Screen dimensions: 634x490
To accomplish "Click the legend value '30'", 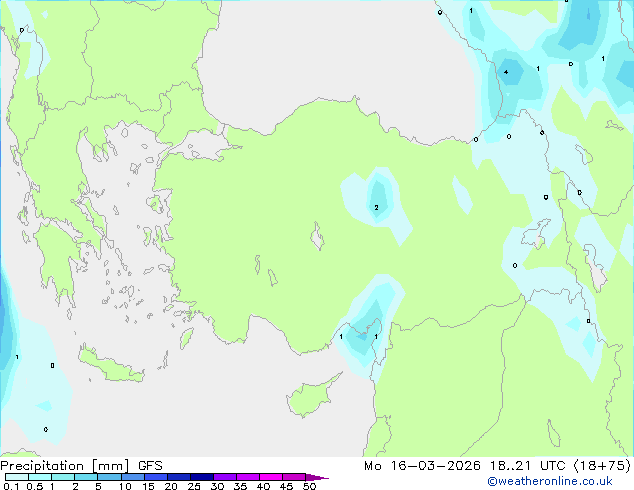I will pyautogui.click(x=217, y=486).
